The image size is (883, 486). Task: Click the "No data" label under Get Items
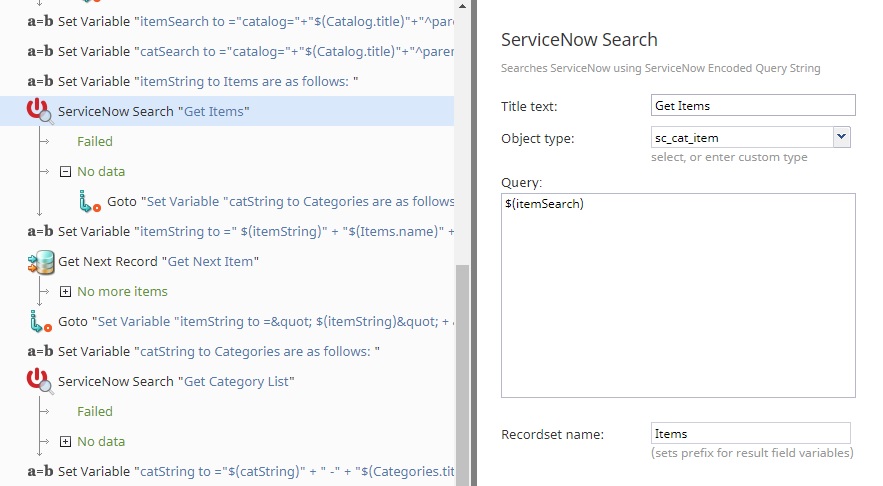tap(101, 171)
